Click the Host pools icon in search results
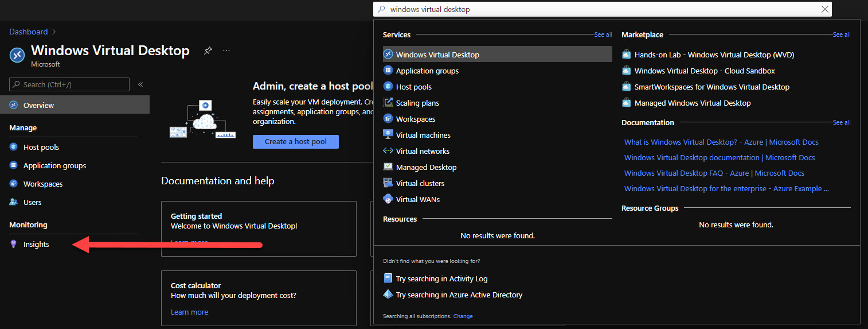The height and width of the screenshot is (329, 868). [388, 87]
